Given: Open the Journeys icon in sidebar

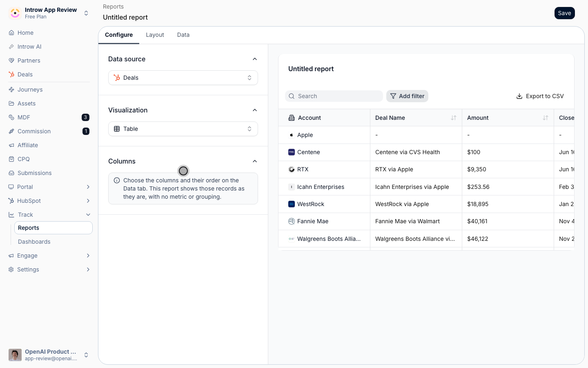Looking at the screenshot, I should click(11, 90).
